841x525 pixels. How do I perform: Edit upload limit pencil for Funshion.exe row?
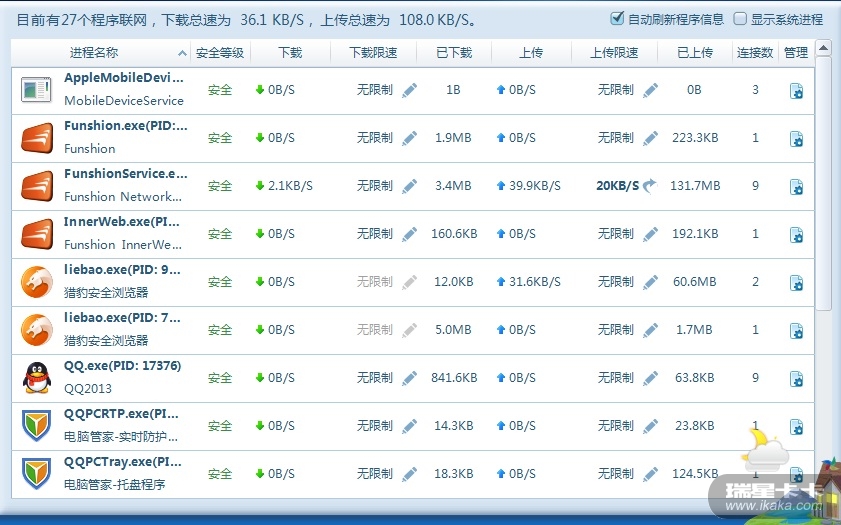[650, 138]
